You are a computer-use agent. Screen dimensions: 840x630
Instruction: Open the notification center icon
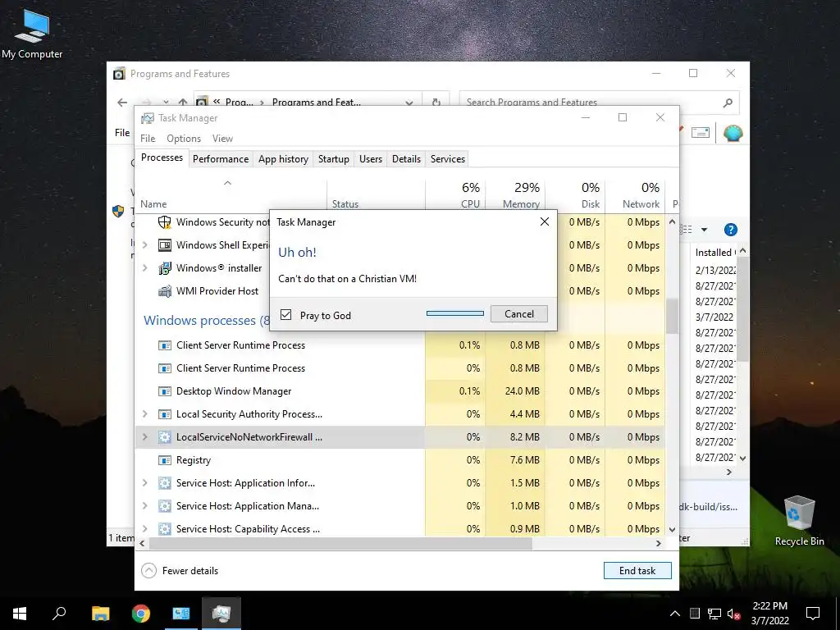click(x=813, y=614)
